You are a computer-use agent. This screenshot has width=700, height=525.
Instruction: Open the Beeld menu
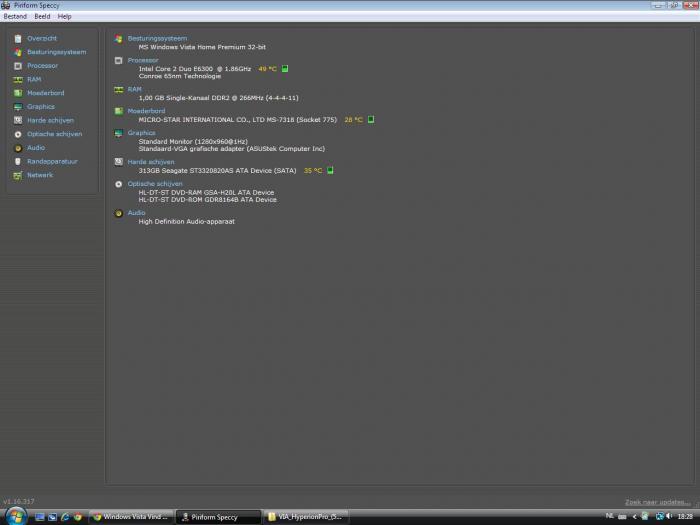click(42, 17)
